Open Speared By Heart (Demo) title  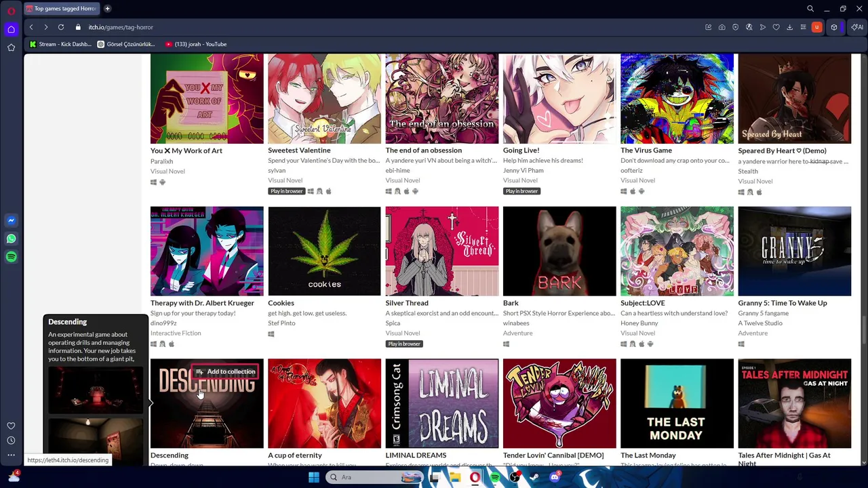pos(783,150)
